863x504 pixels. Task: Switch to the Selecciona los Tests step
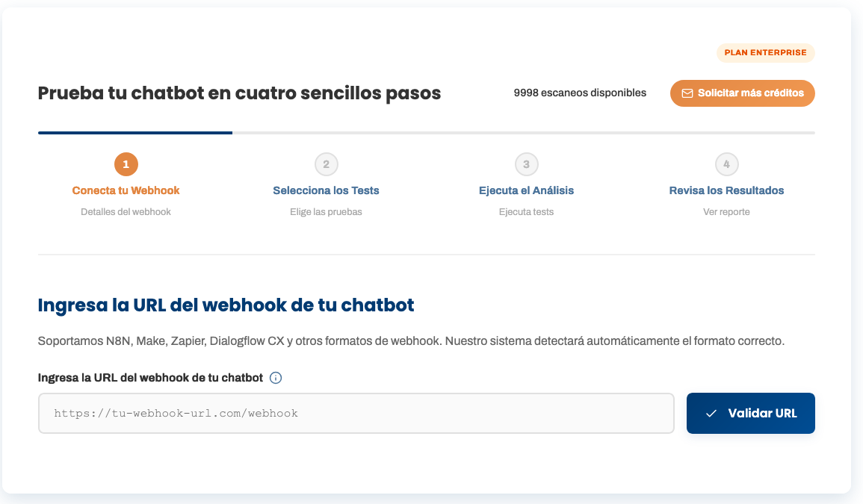326,190
